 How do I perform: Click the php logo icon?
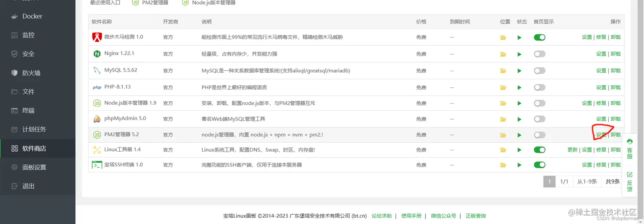(97, 87)
